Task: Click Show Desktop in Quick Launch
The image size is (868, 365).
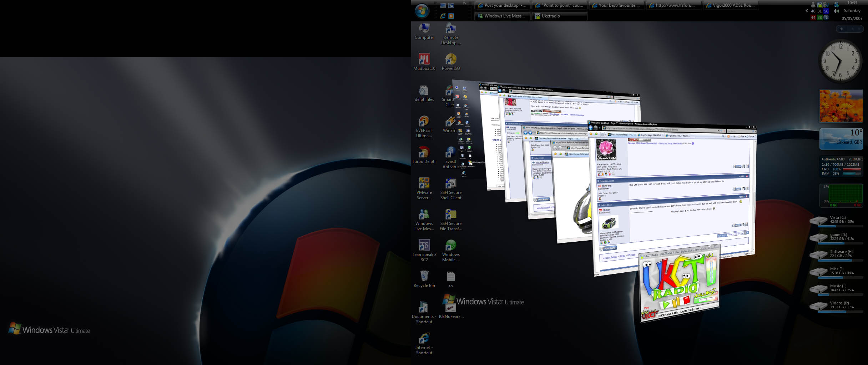Action: coord(443,5)
